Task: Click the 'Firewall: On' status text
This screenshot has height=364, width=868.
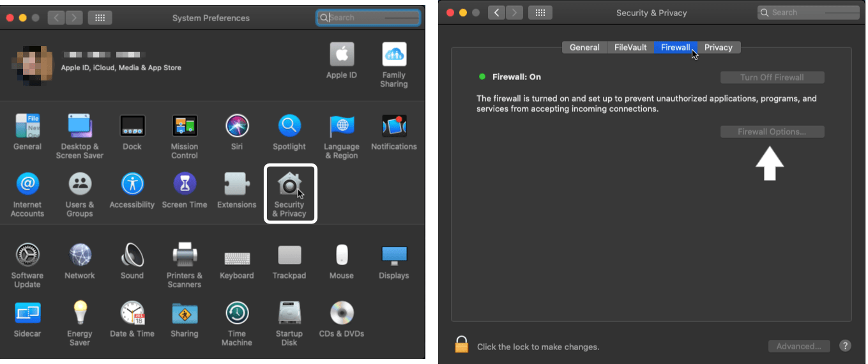Action: pyautogui.click(x=517, y=77)
